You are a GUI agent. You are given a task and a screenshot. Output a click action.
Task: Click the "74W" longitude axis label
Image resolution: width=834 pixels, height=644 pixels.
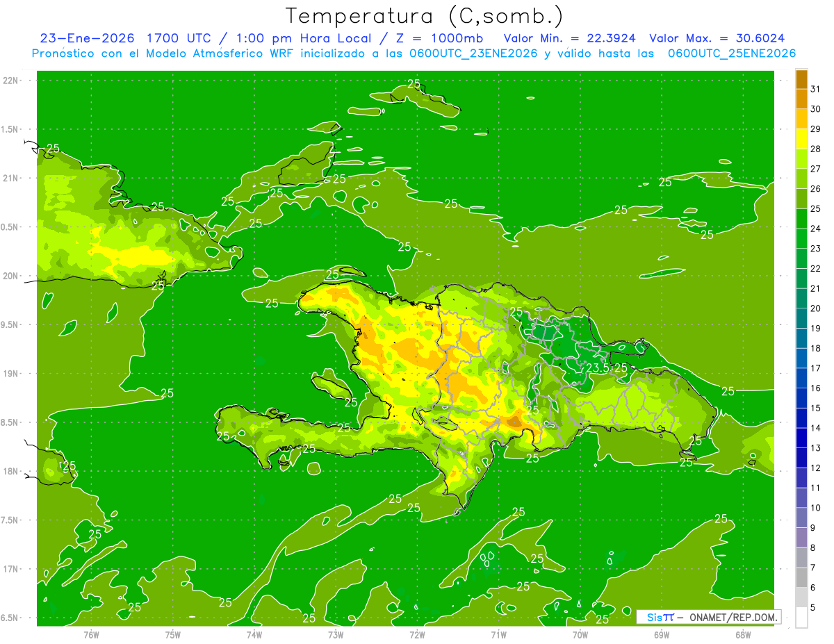pyautogui.click(x=254, y=634)
